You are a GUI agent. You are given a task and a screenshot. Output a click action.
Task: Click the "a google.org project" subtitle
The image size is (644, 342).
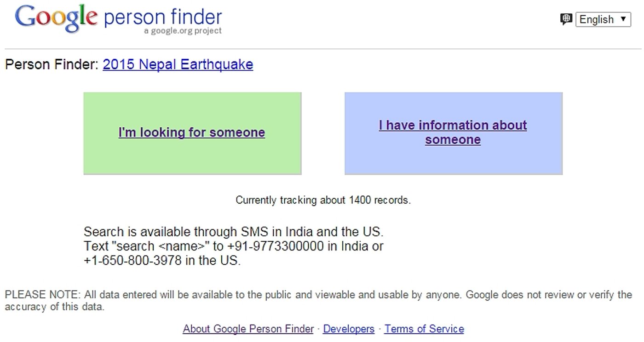183,31
